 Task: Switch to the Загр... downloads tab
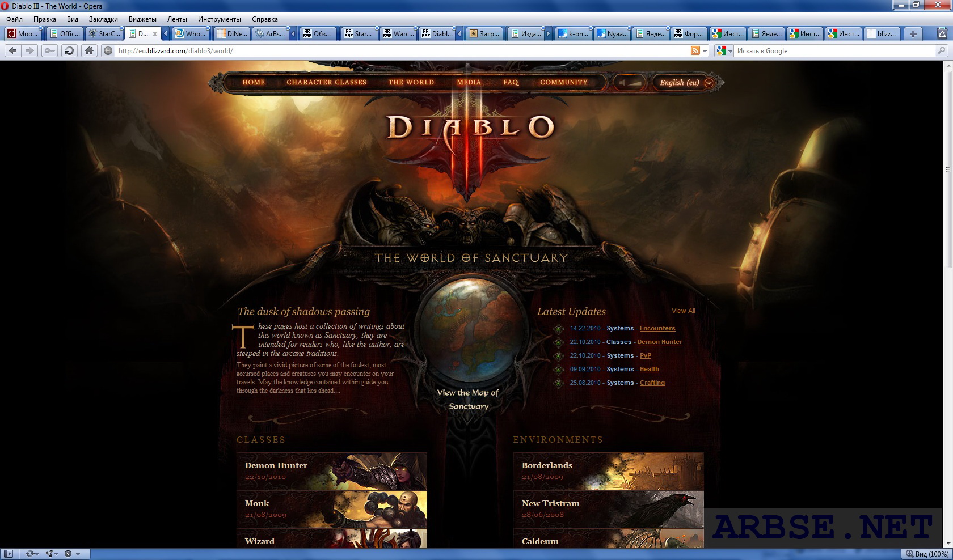tap(484, 34)
